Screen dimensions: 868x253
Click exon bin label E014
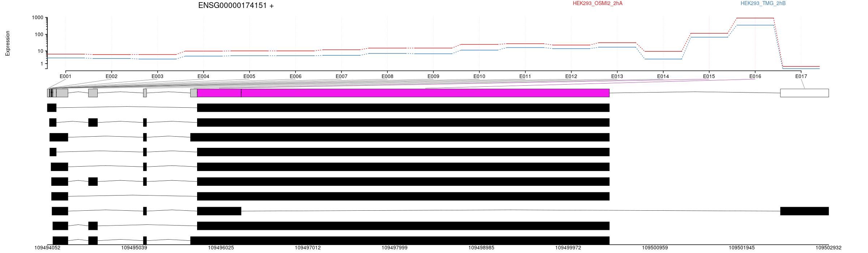(x=663, y=76)
